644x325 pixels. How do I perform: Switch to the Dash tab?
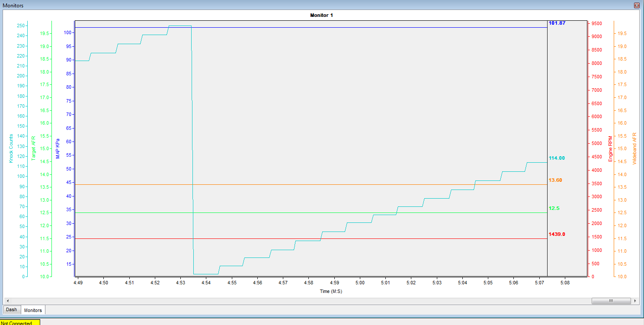(x=11, y=310)
